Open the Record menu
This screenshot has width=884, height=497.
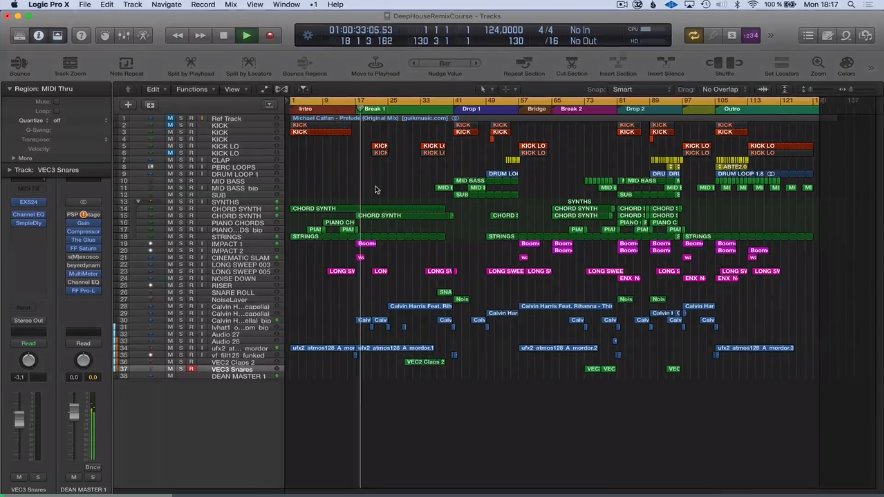(203, 5)
